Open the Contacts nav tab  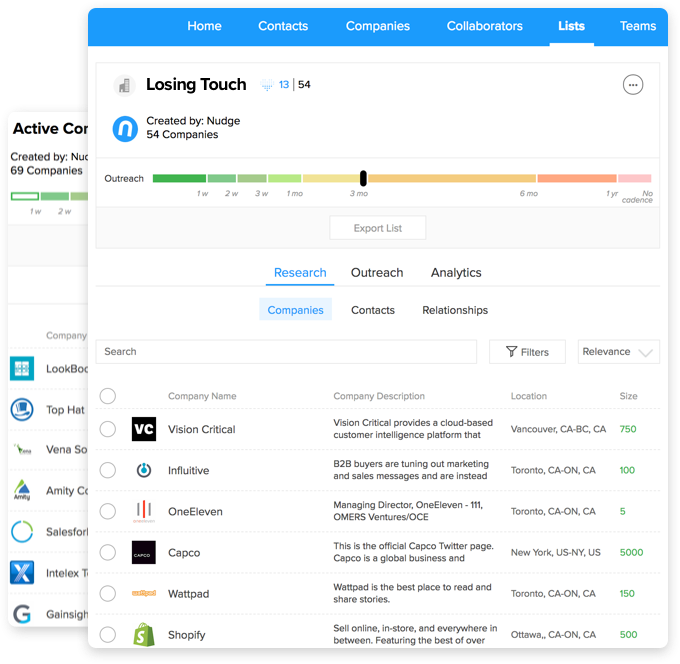click(283, 26)
